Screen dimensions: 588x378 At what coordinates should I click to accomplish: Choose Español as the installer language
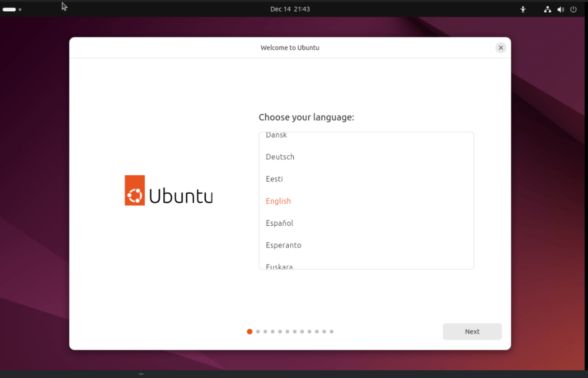point(279,223)
